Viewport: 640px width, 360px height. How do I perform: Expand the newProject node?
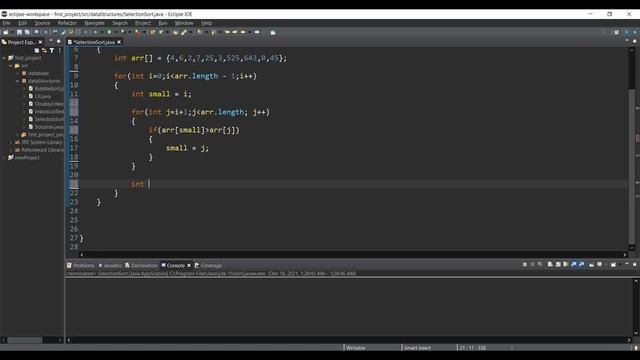[x=4, y=158]
